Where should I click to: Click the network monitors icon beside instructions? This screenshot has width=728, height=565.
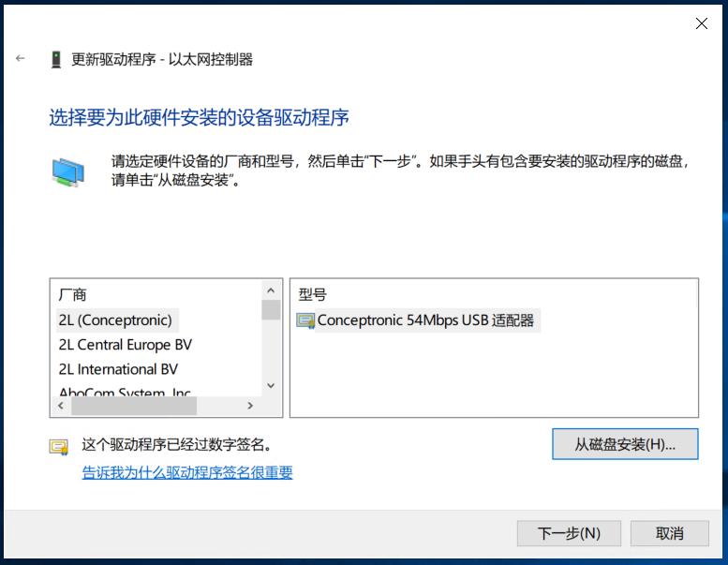pos(67,172)
